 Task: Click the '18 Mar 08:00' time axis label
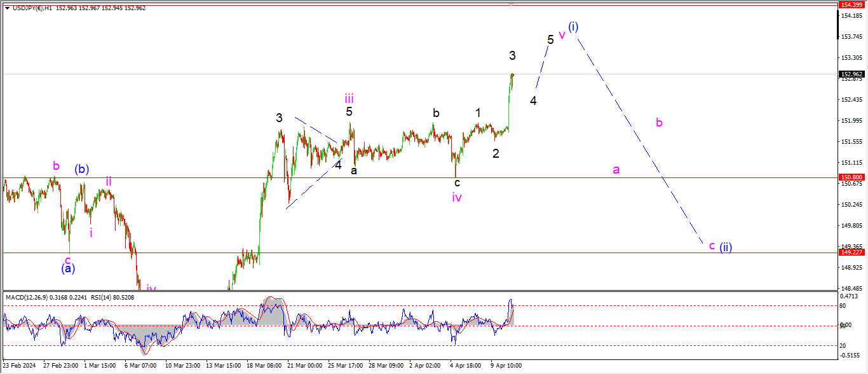tap(264, 366)
